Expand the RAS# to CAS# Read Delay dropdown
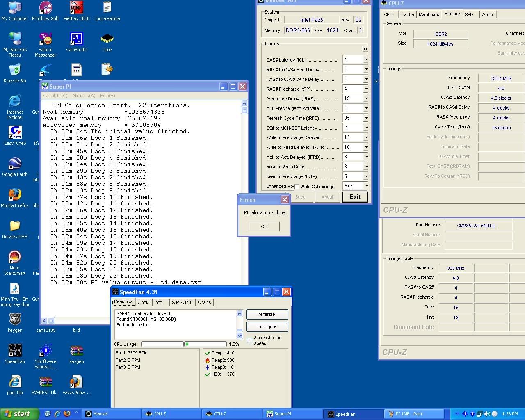 (x=366, y=69)
